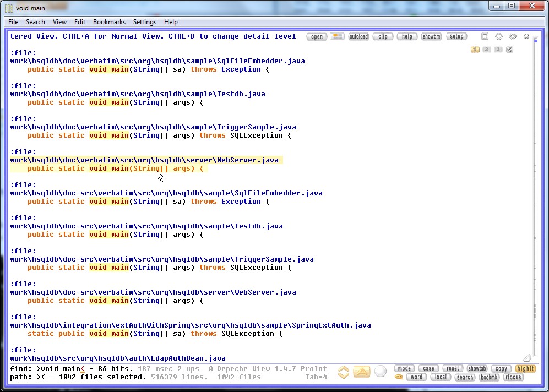Open the Bookmarks menu
The image size is (549, 392).
click(x=109, y=22)
